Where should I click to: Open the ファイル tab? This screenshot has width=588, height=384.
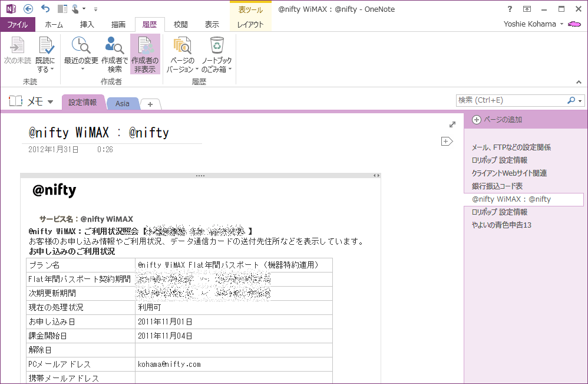tap(18, 24)
